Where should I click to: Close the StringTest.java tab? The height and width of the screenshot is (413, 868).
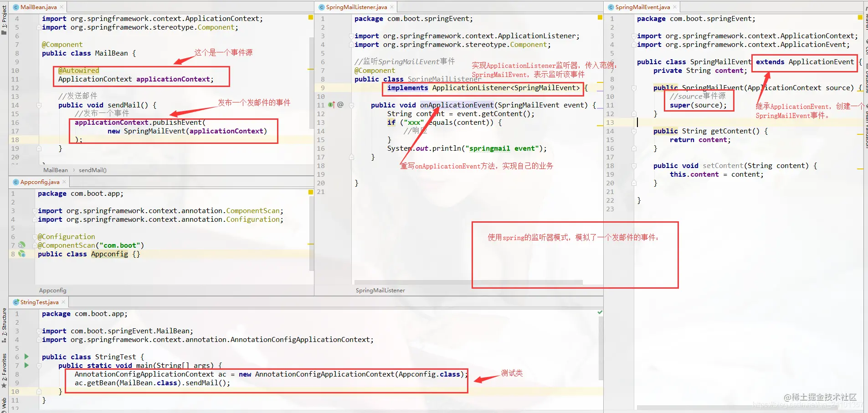click(x=63, y=302)
